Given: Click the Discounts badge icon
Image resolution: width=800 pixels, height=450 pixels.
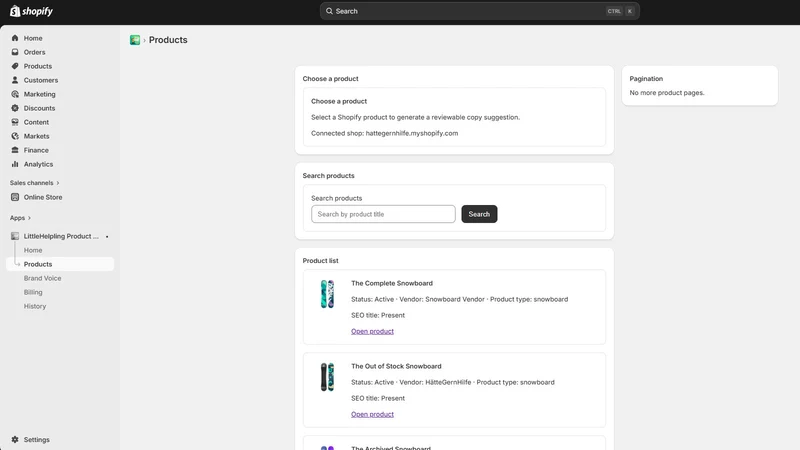Looking at the screenshot, I should [x=15, y=108].
